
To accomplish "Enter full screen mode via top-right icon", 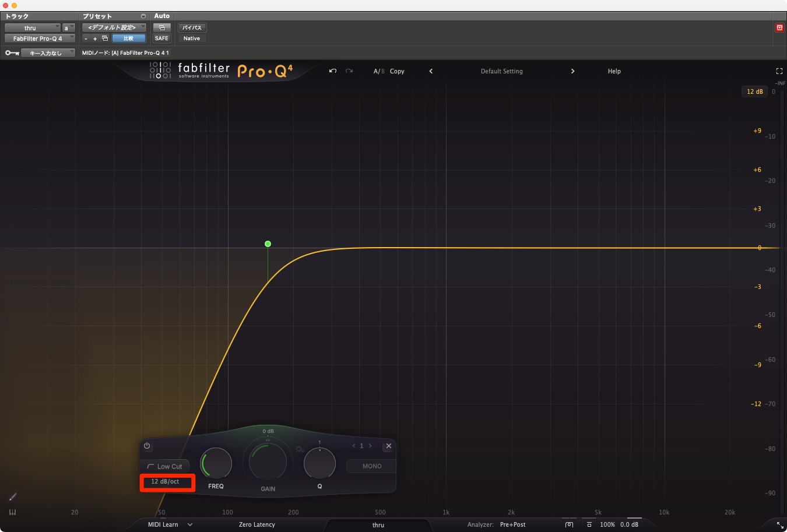I will coord(779,71).
